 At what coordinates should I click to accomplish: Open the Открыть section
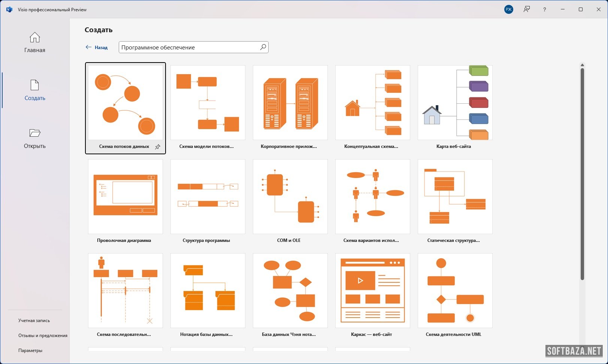coord(35,138)
